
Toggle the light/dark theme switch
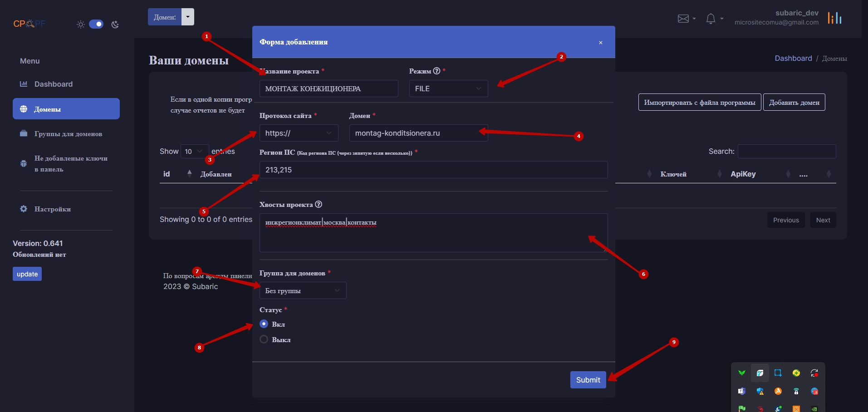(96, 24)
